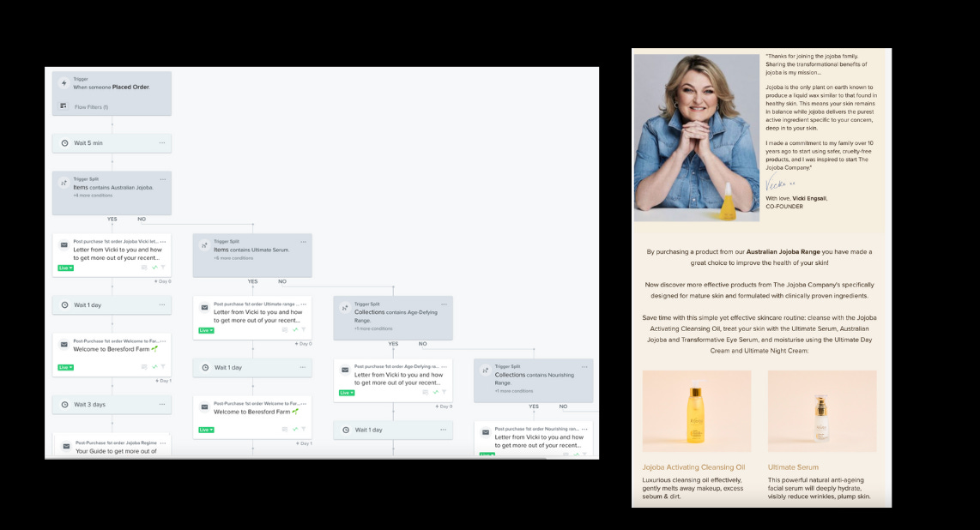
Task: Click funnel filter icon on Ultimate range email
Action: (x=304, y=329)
